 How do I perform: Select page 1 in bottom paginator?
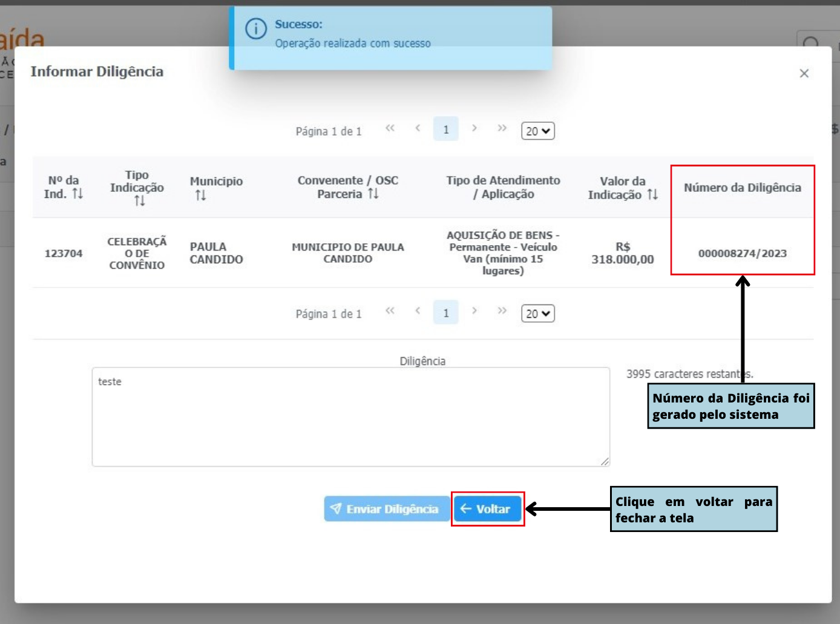point(446,313)
